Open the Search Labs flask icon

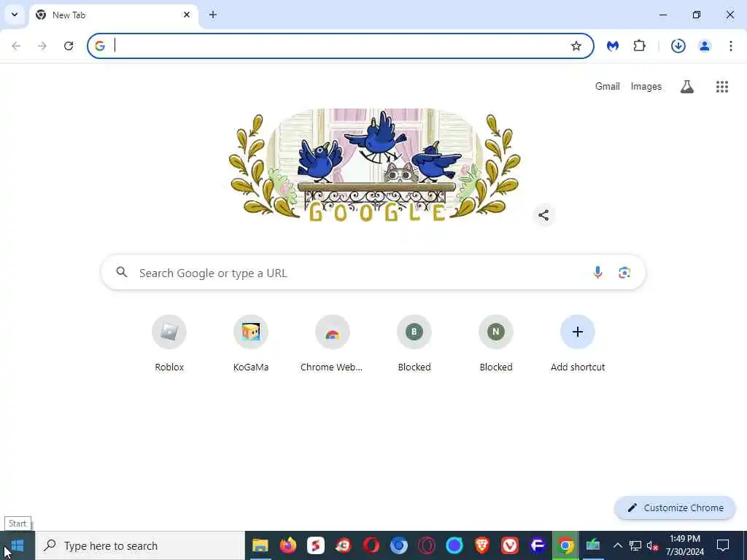coord(686,87)
